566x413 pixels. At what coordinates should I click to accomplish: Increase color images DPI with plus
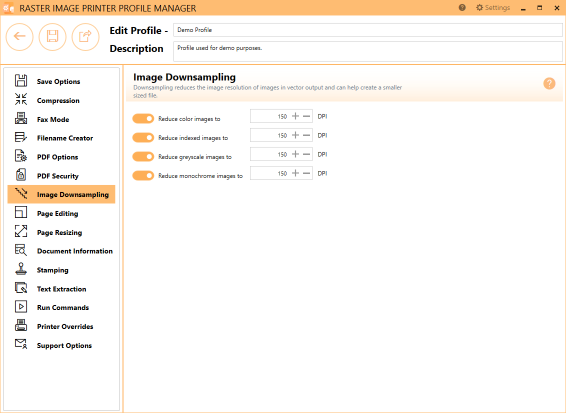coord(295,116)
